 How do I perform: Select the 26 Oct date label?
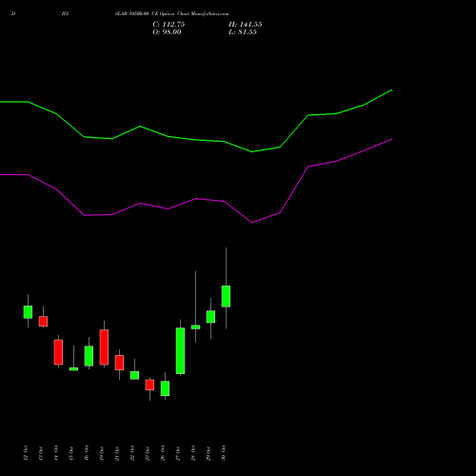pos(163,453)
